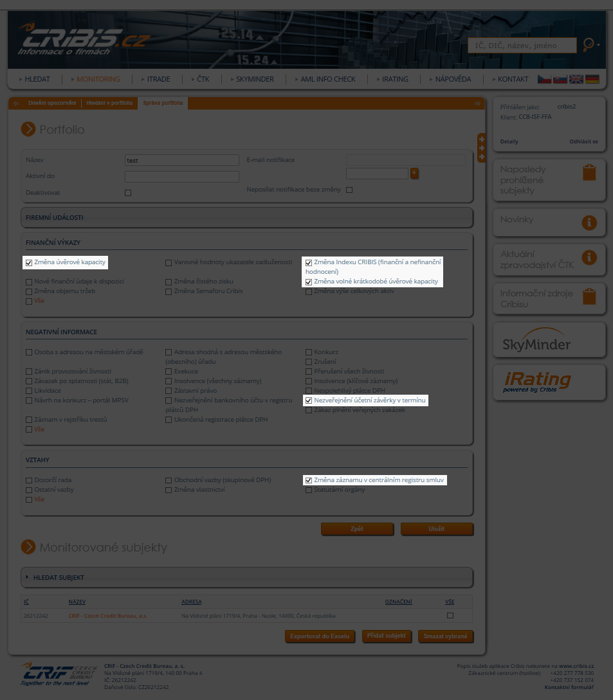The height and width of the screenshot is (700, 613).
Task: Click the Aktivní do date field
Action: [x=182, y=177]
